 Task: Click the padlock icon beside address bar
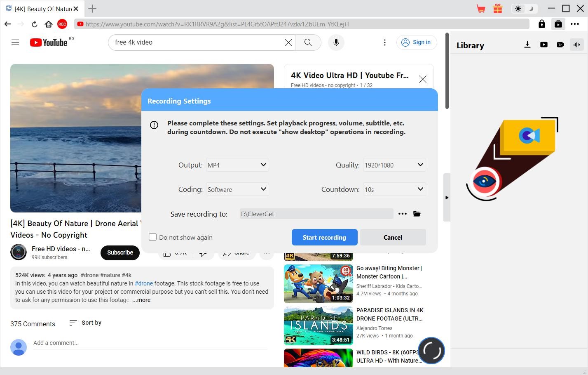542,24
